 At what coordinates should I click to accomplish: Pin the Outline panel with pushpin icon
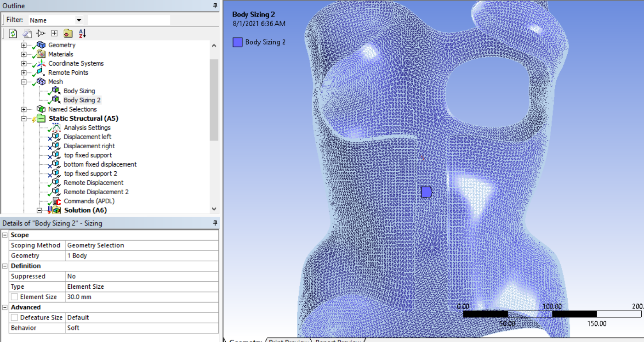click(x=215, y=6)
